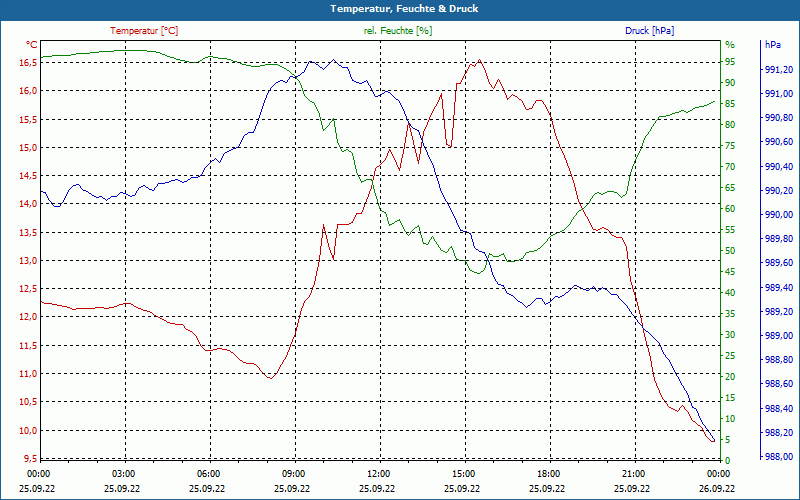800x500 pixels.
Task: Click temperature axis value '16,0'
Action: tap(29, 91)
